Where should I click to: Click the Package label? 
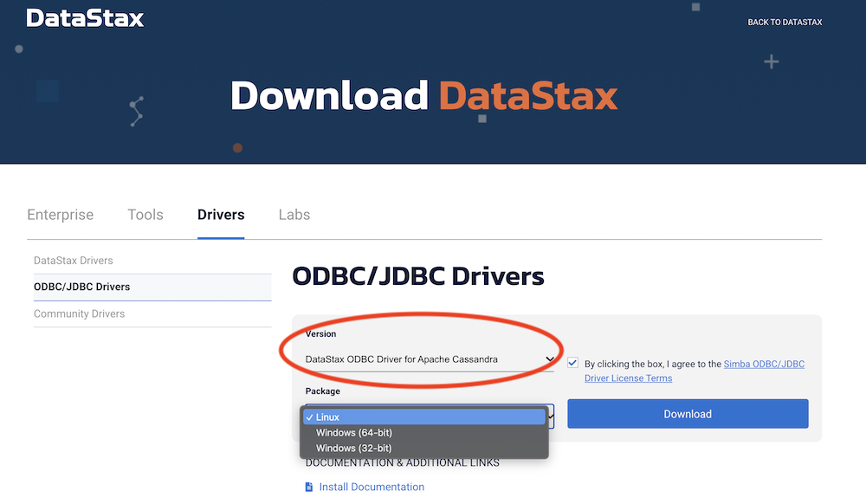322,391
